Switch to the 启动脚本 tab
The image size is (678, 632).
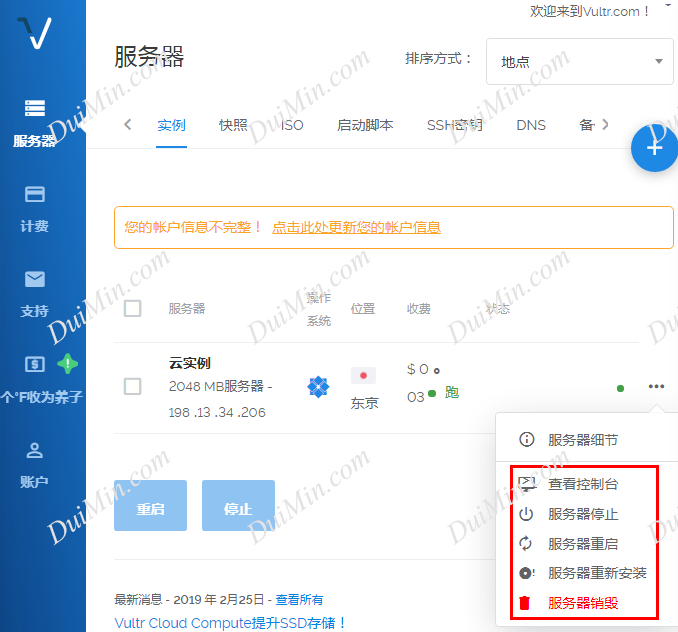click(x=365, y=125)
